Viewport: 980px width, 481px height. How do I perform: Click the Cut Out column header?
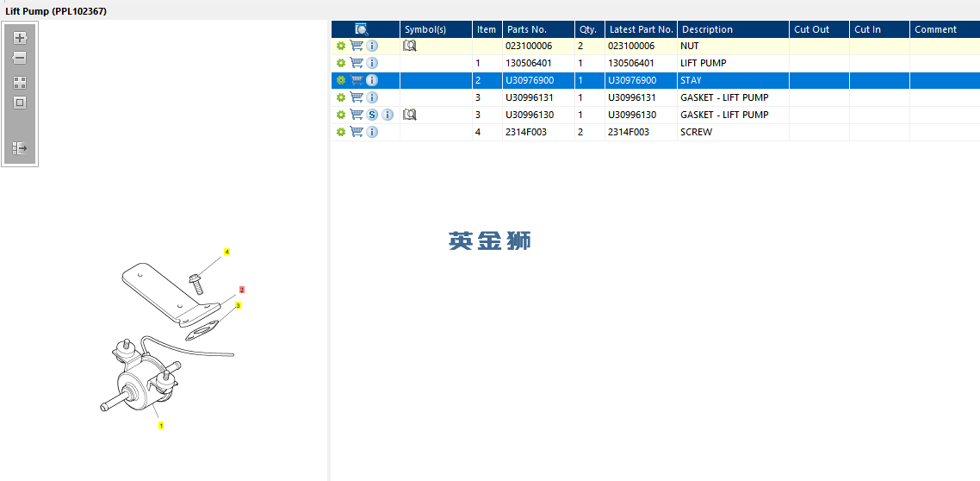(x=819, y=29)
